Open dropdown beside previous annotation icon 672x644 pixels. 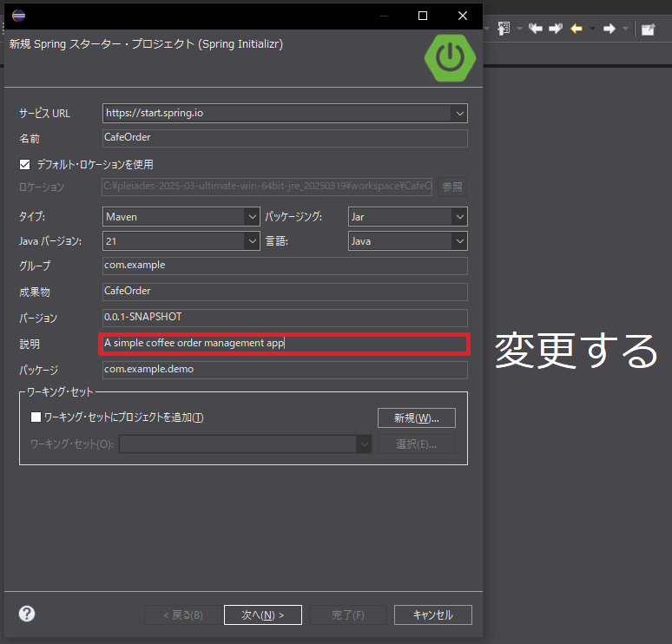pos(519,29)
